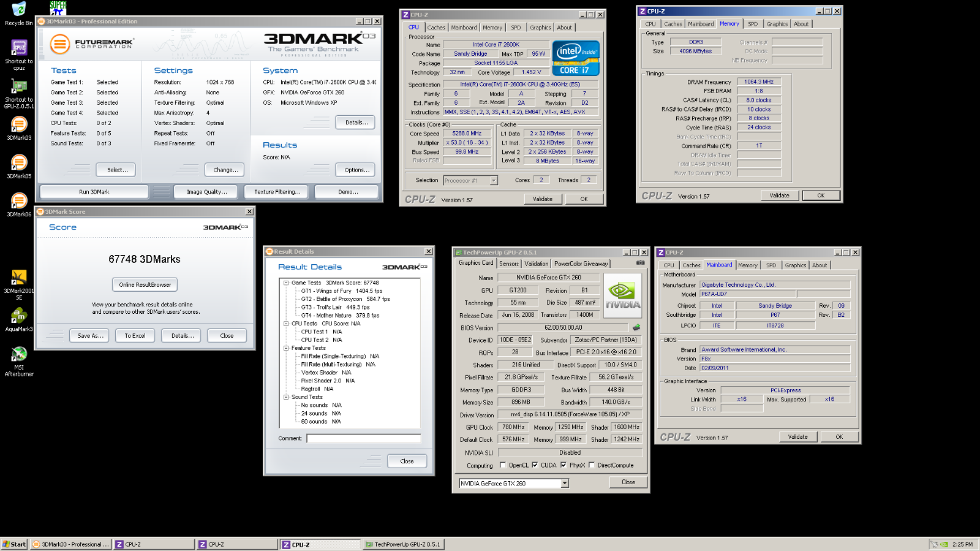Click the Intel Core i7 logo in CPU-Z
The image size is (980, 551).
click(x=576, y=58)
